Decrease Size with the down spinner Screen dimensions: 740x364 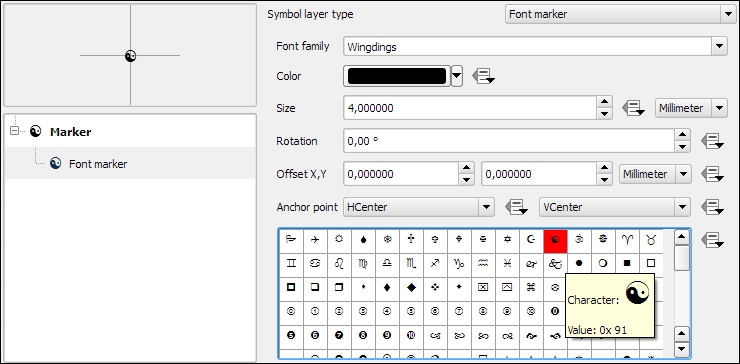(604, 114)
